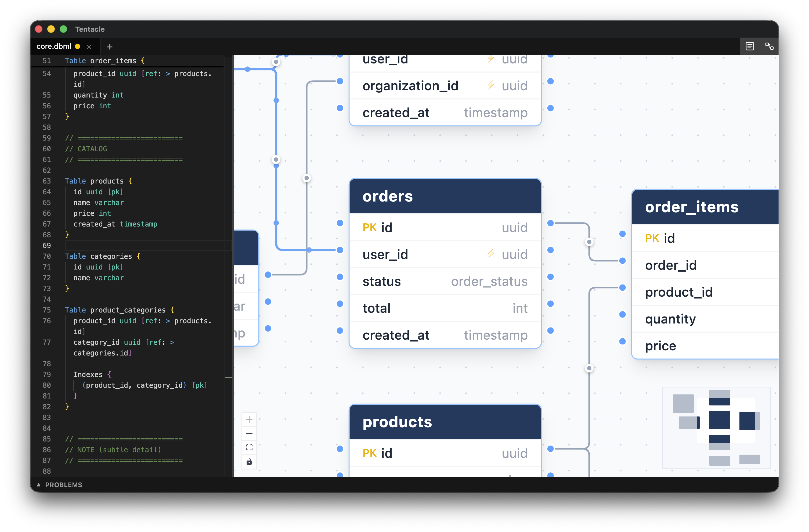The width and height of the screenshot is (809, 532).
Task: Toggle the canvas lock padlock
Action: coord(249,462)
